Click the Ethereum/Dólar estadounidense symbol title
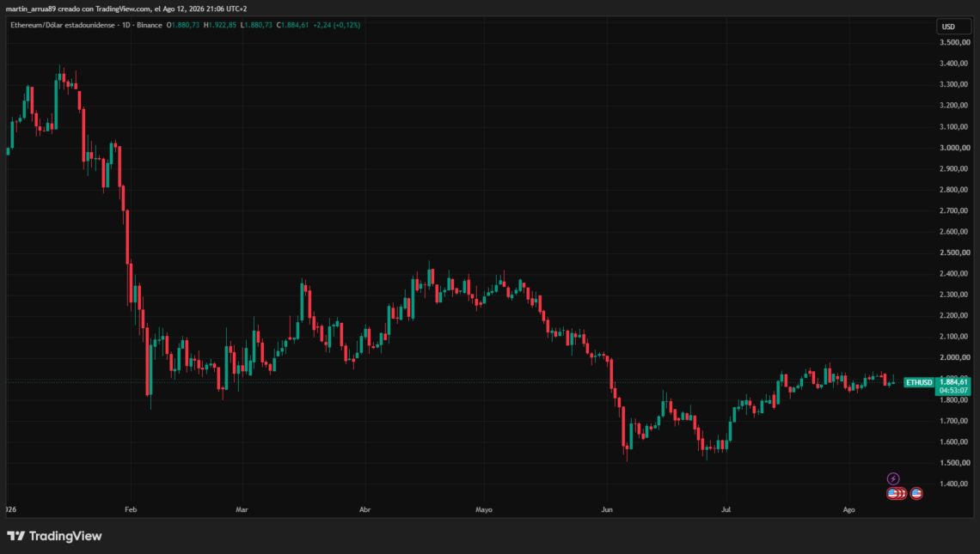980x554 pixels. tap(63, 25)
